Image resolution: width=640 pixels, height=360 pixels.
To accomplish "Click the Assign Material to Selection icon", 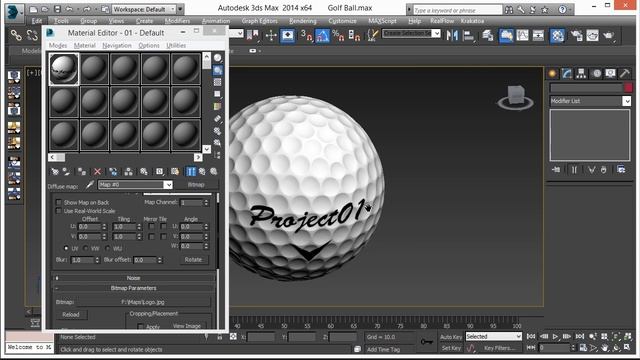I will pyautogui.click(x=82, y=172).
